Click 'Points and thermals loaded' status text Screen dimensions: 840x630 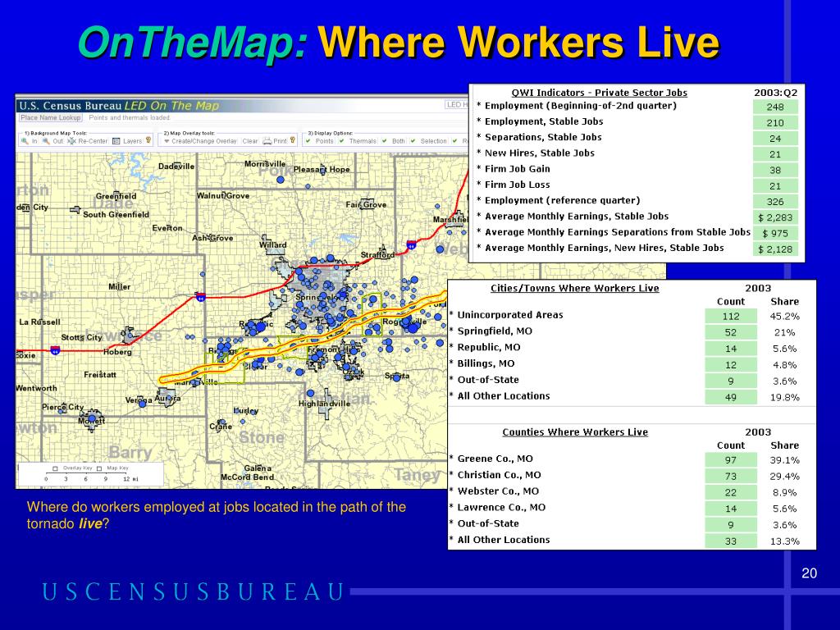(129, 117)
